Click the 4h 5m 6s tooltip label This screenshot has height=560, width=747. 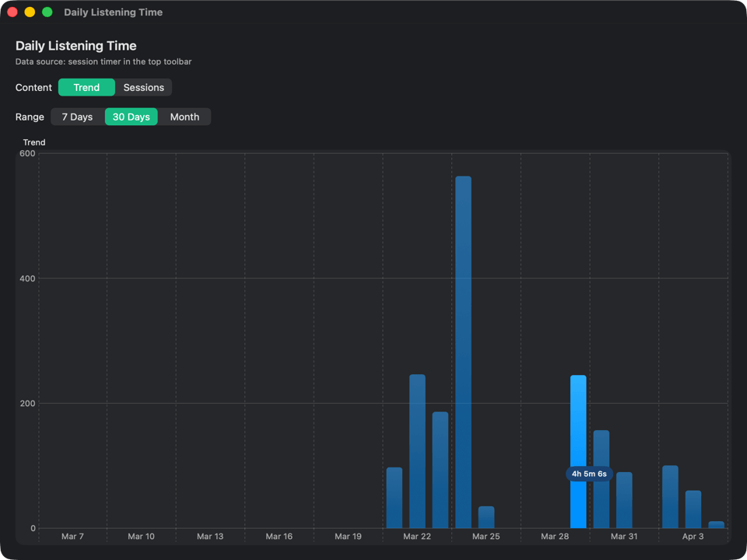coord(589,474)
